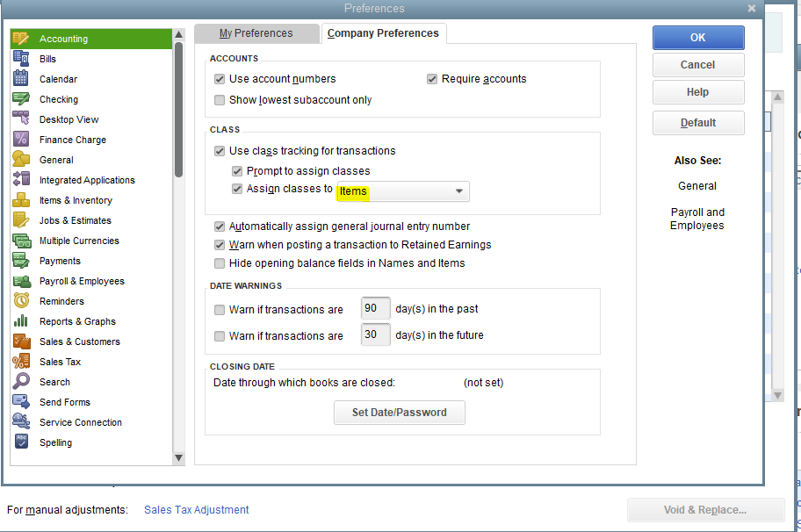Switch to Company Preferences tab
801x532 pixels.
pos(383,33)
